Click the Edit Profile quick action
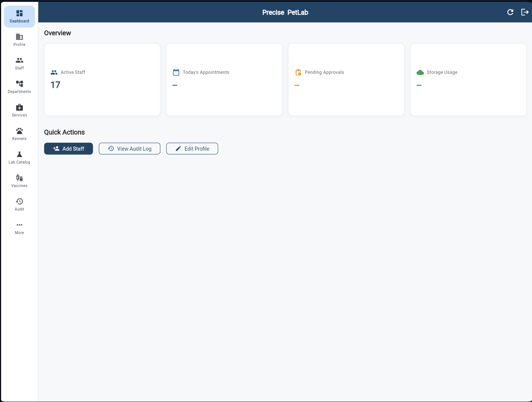 pos(192,148)
